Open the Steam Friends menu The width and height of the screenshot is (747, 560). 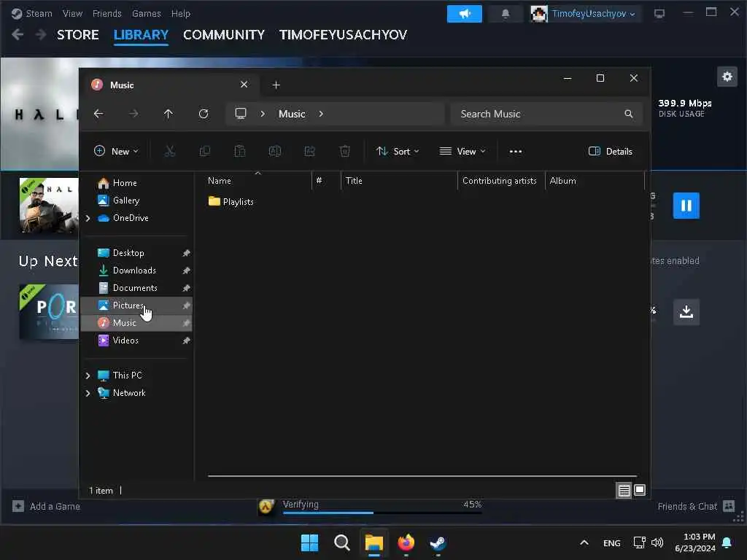tap(107, 13)
